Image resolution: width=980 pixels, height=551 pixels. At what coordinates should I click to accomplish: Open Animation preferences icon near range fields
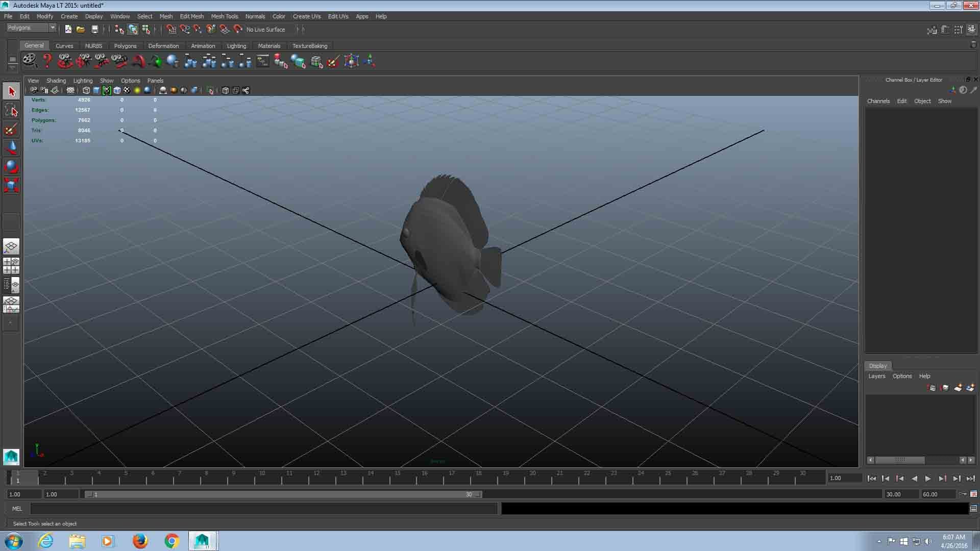tap(973, 494)
